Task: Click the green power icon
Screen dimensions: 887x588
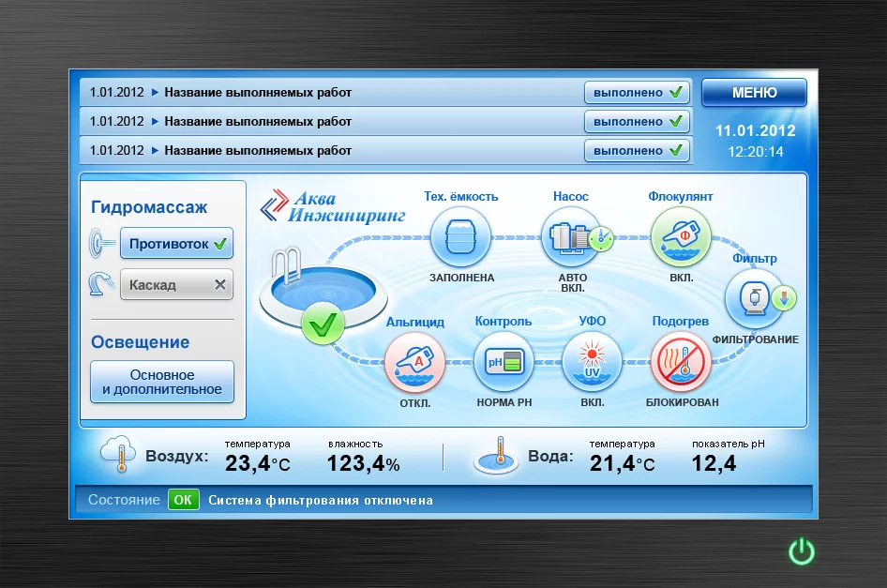Action: (802, 551)
